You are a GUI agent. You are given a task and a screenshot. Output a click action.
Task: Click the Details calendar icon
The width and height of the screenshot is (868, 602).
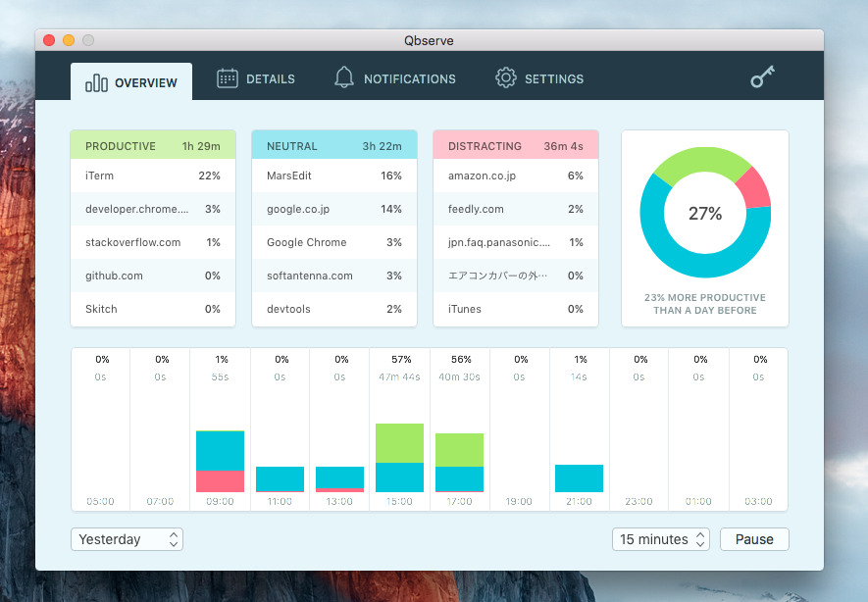click(x=228, y=78)
